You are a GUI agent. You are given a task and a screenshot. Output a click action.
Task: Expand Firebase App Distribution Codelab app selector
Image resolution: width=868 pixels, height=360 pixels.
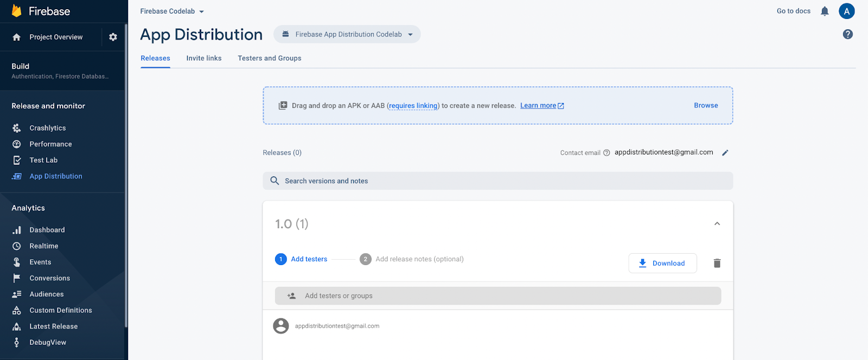[347, 34]
